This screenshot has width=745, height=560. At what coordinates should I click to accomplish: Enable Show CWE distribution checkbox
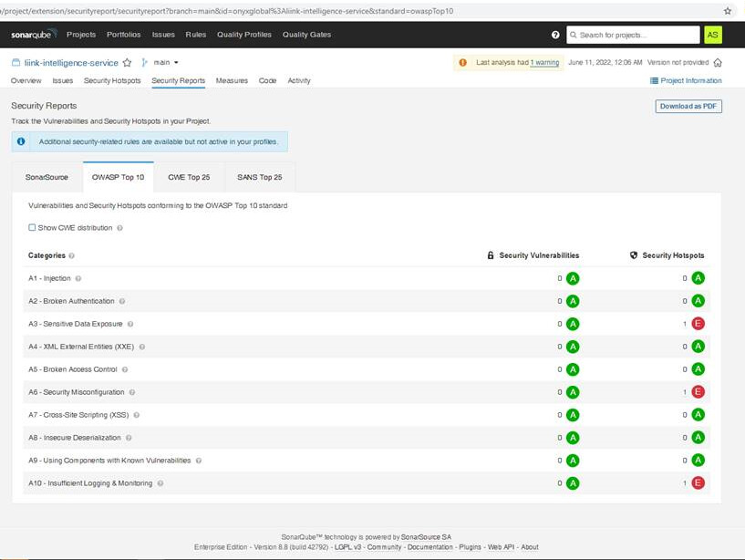pos(32,228)
